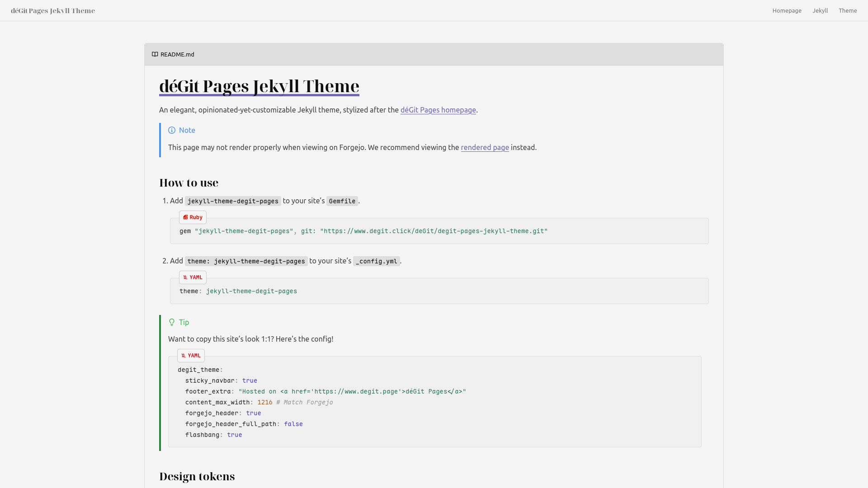Image resolution: width=868 pixels, height=488 pixels.
Task: Click the Tip lightbulb icon
Action: click(x=172, y=322)
